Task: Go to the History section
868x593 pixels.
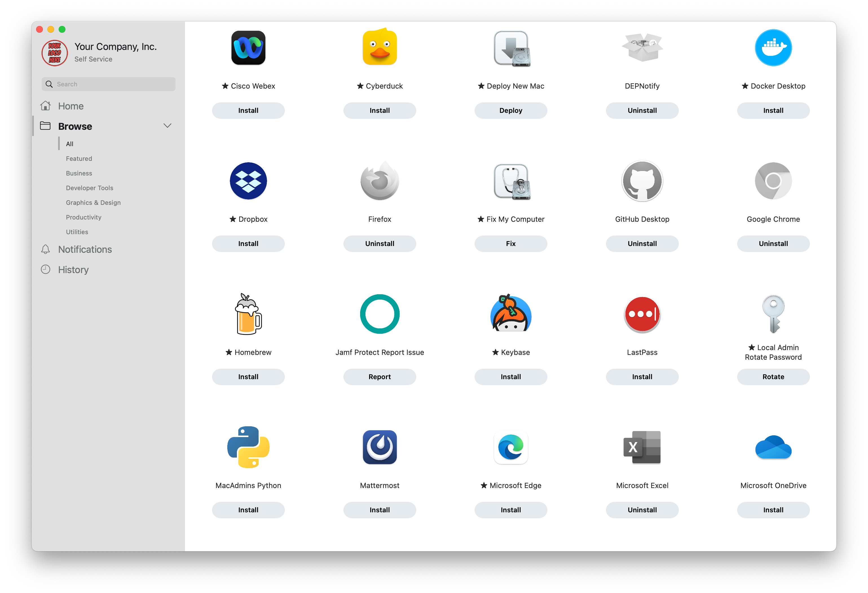Action: point(73,270)
